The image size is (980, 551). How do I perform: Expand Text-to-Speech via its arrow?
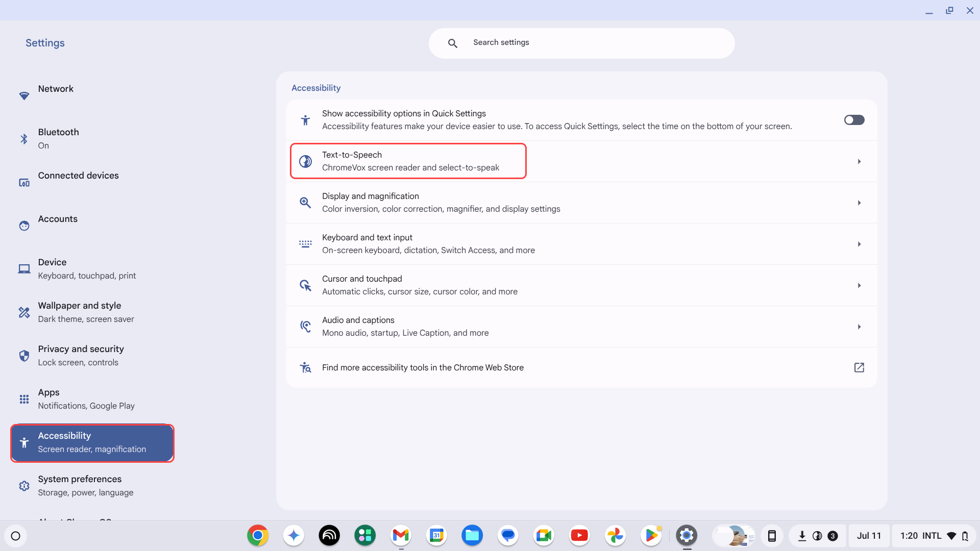click(859, 161)
